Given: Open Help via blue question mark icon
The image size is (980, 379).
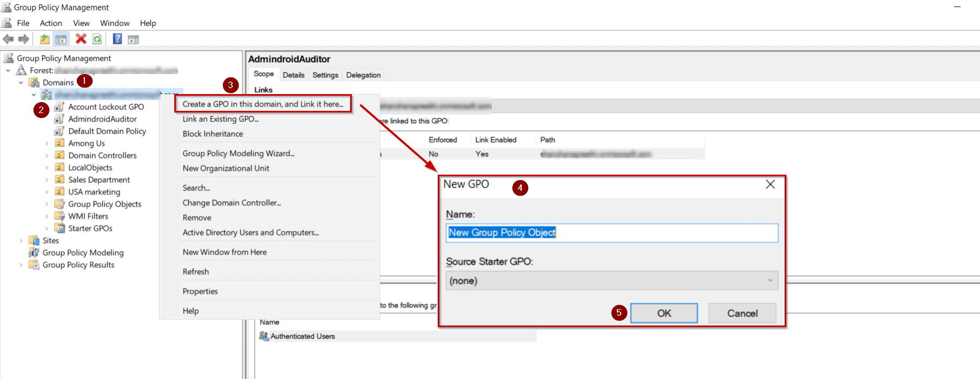Looking at the screenshot, I should pyautogui.click(x=117, y=39).
